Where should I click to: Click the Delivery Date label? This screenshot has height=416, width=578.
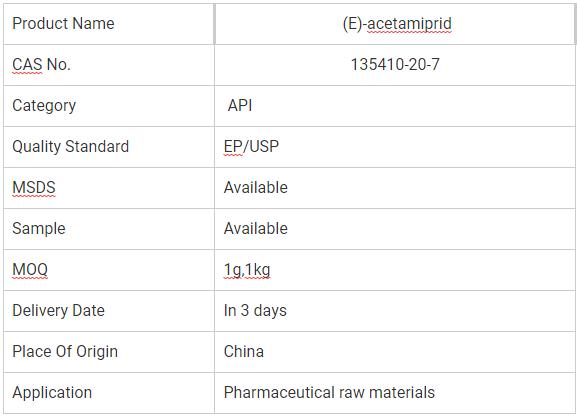tap(58, 311)
